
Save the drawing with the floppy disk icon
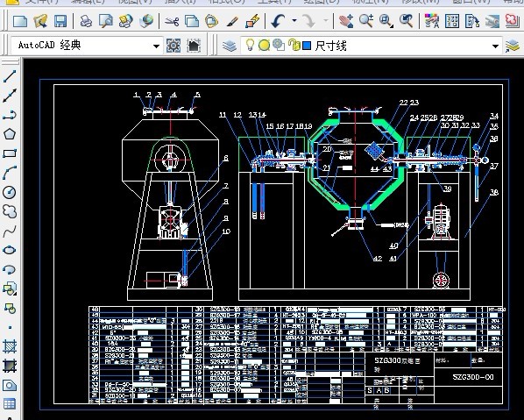click(60, 21)
